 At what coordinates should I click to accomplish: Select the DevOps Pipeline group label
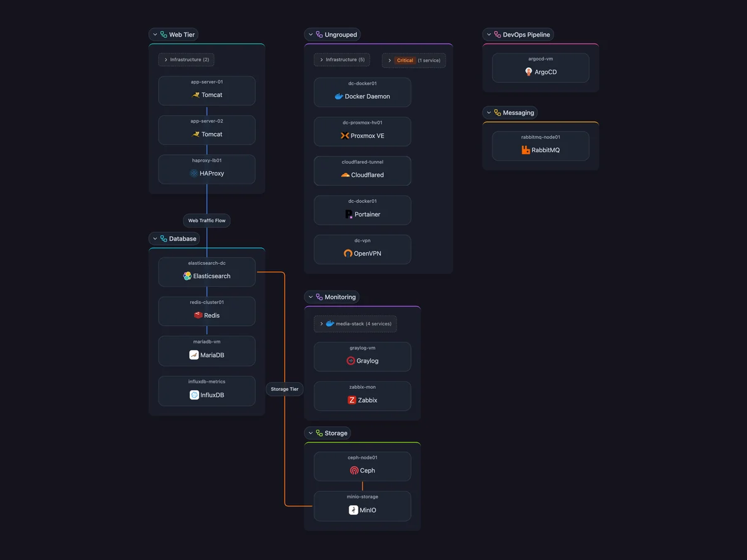527,35
